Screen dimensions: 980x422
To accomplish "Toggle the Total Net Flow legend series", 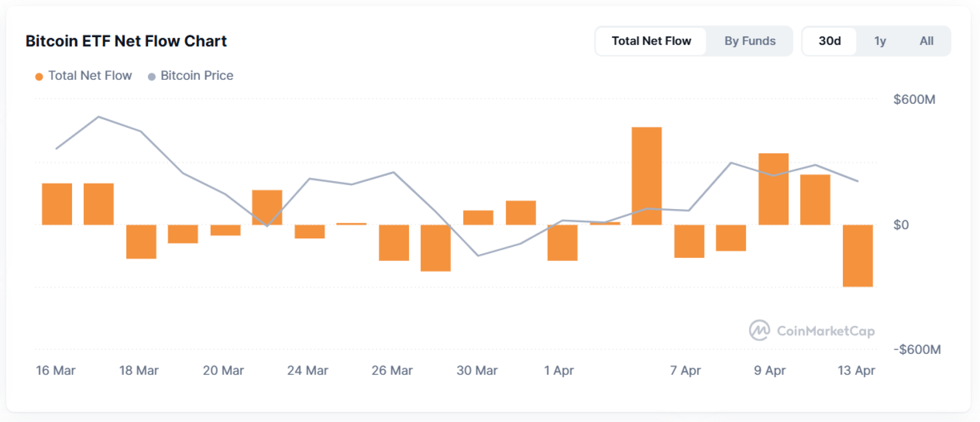I will point(90,76).
